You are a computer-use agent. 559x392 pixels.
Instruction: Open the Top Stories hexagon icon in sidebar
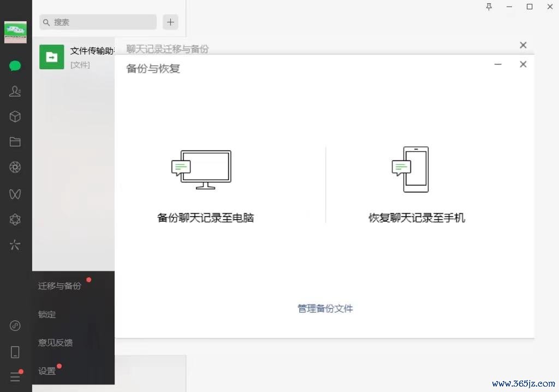(x=15, y=219)
